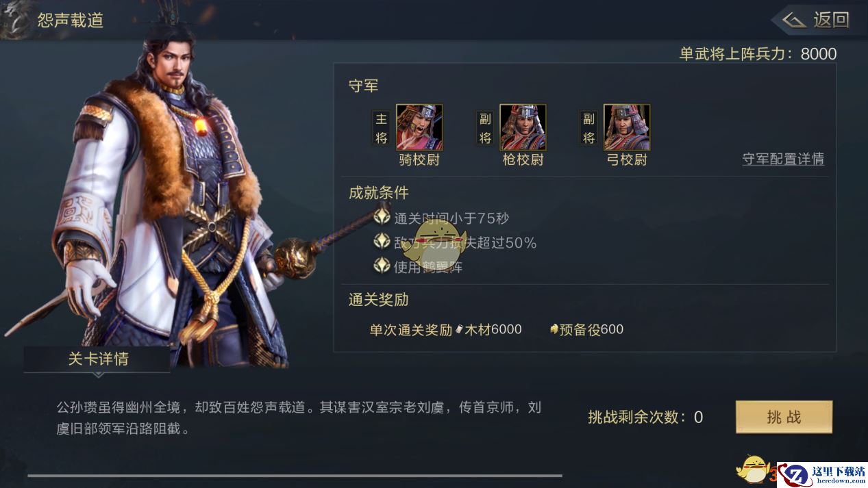
Task: Click the horizontal progress bar at bottom
Action: [295, 475]
